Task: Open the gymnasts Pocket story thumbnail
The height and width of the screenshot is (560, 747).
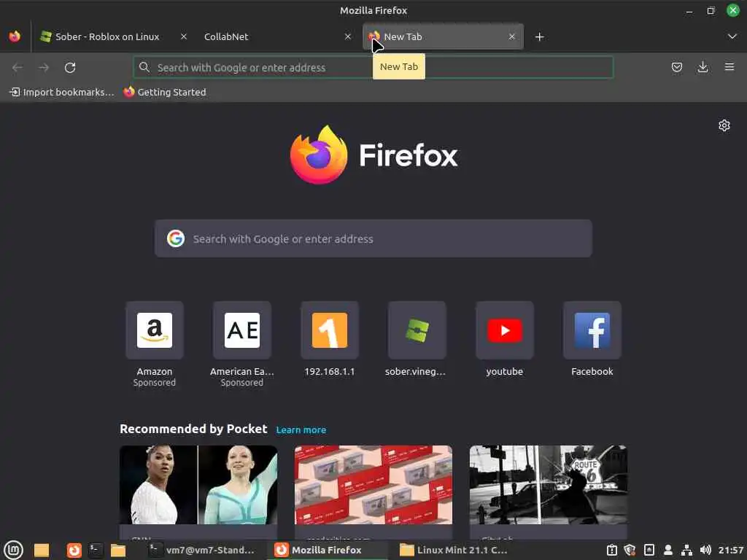Action: [x=198, y=485]
